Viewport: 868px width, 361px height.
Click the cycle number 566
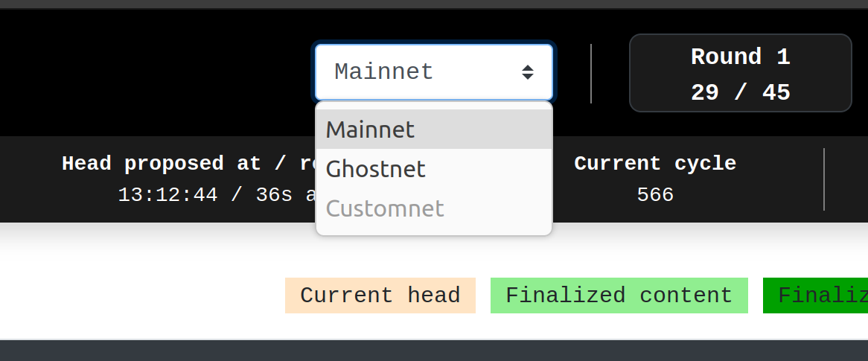[x=655, y=195]
